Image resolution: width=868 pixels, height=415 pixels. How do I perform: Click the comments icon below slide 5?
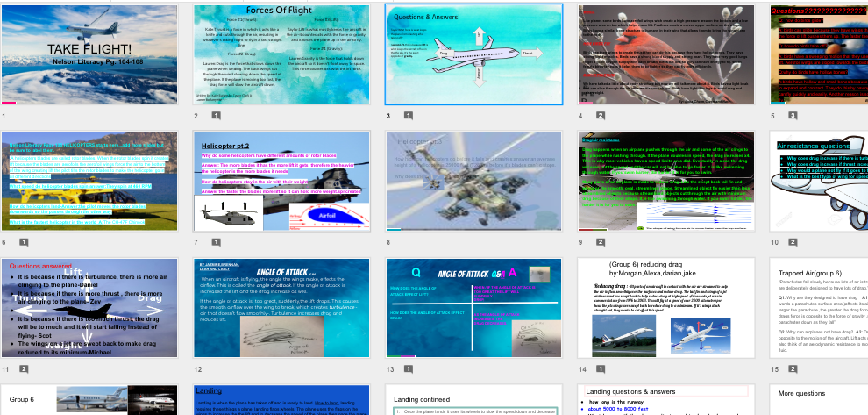point(793,115)
